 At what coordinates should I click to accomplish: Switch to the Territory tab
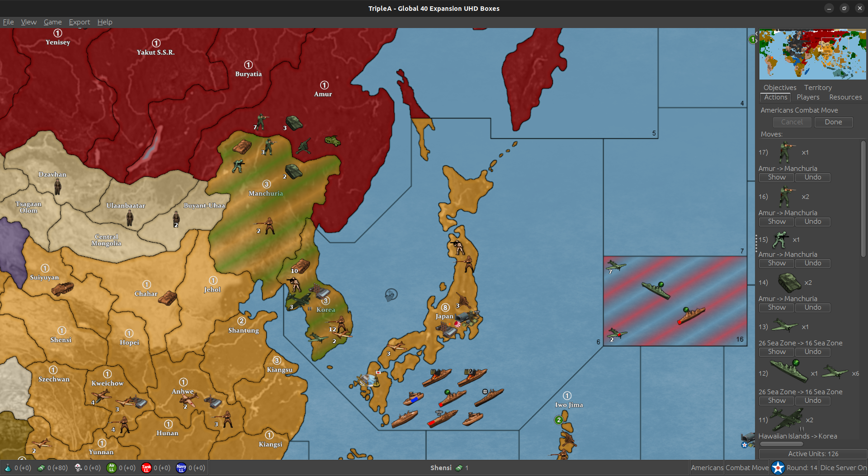tap(817, 87)
